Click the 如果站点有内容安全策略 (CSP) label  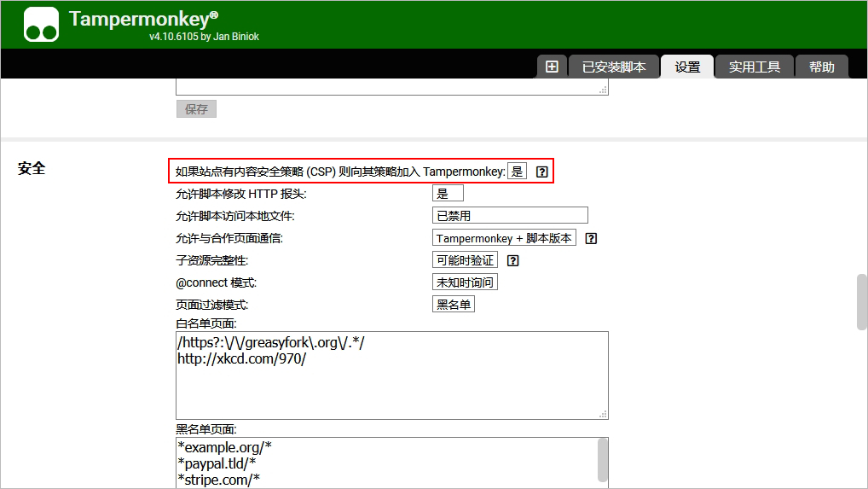(340, 172)
